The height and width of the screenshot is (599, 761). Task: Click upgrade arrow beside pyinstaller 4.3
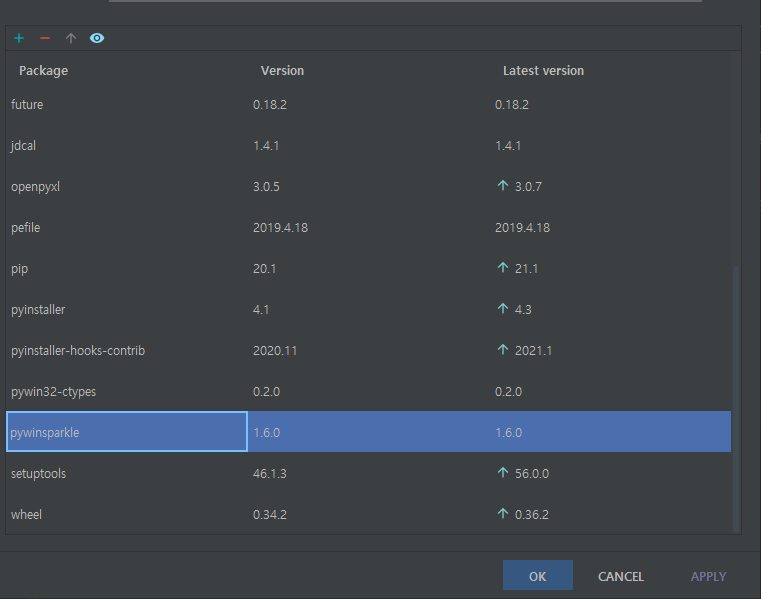click(502, 309)
